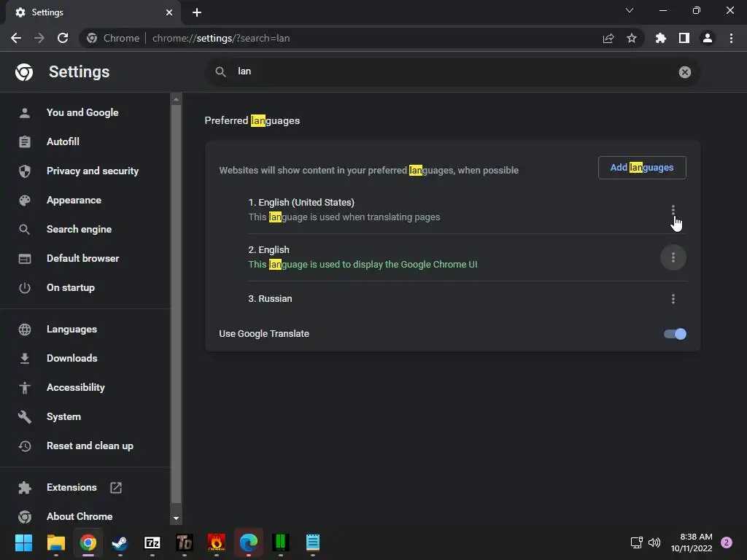The image size is (747, 560).
Task: Toggle the side panel icon
Action: [684, 38]
